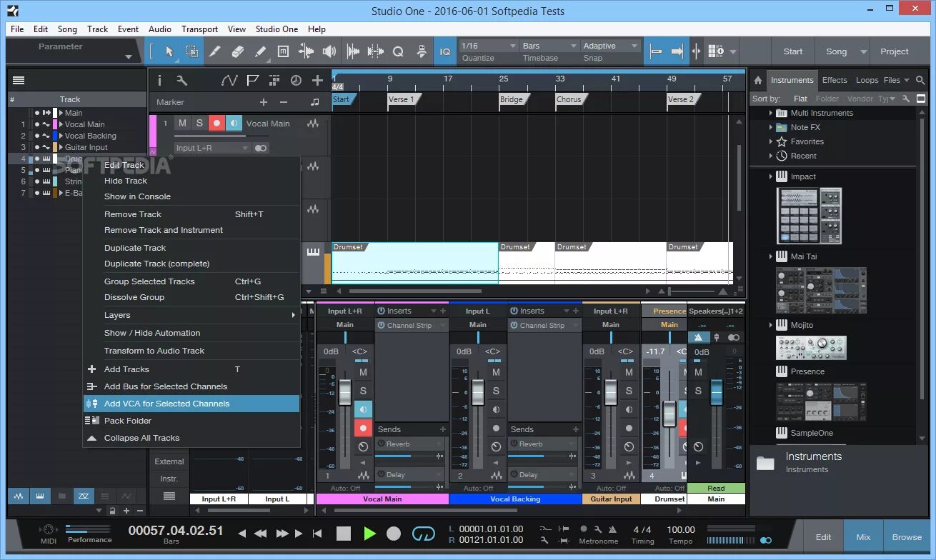
Task: Open the Edit view button
Action: [x=823, y=537]
